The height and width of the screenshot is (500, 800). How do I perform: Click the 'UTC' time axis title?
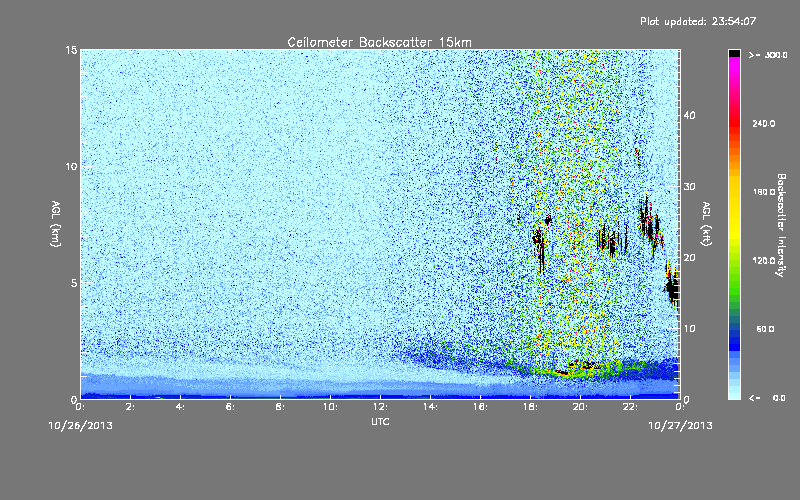(380, 421)
